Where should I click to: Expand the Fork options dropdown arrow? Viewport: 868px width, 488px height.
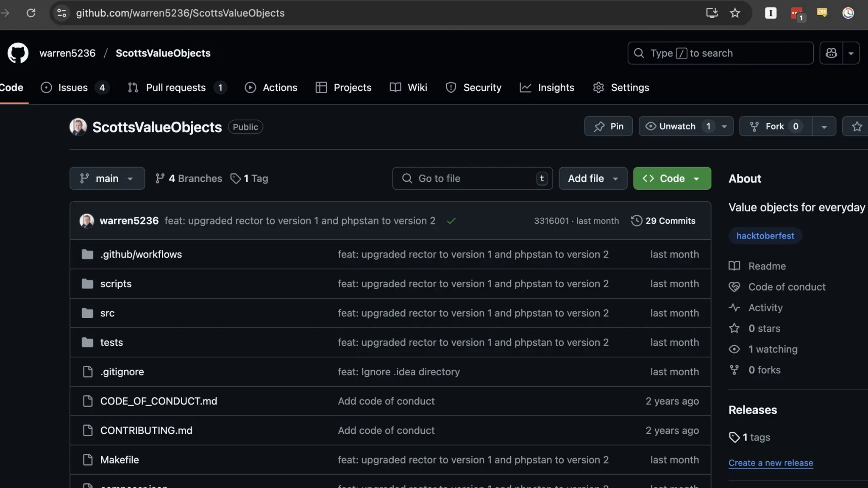click(x=824, y=127)
